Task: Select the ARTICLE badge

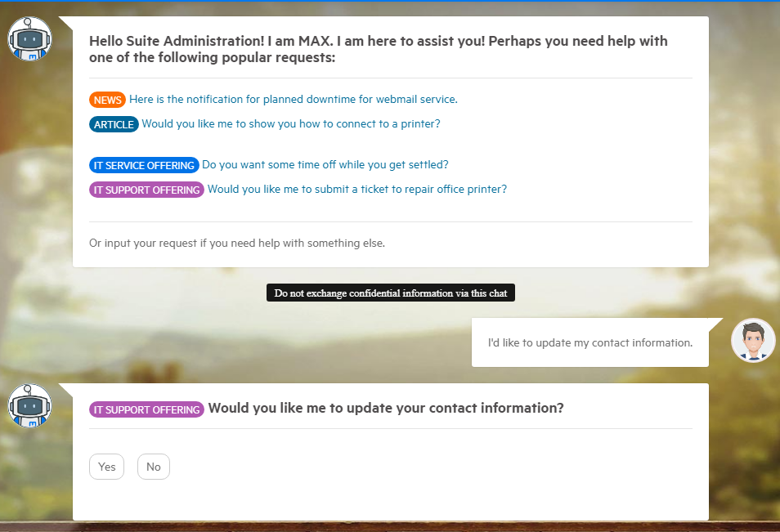Action: tap(114, 123)
